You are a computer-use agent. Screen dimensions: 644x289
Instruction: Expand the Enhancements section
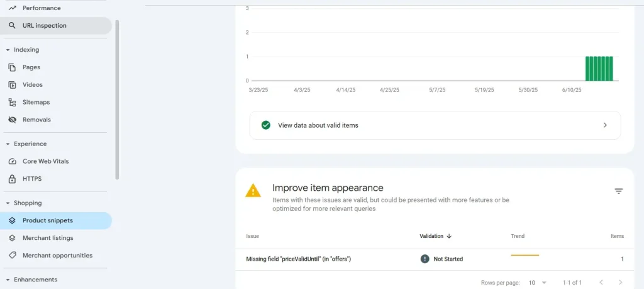click(x=8, y=280)
